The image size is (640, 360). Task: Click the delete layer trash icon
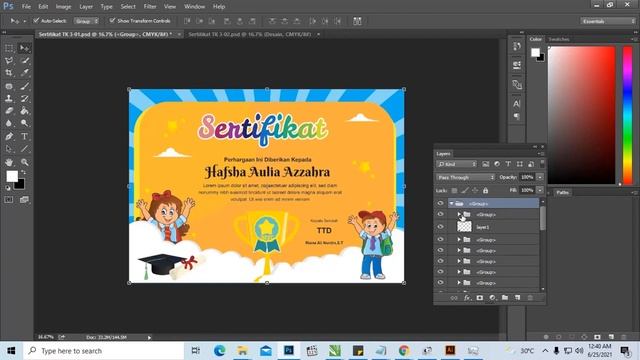coord(530,298)
